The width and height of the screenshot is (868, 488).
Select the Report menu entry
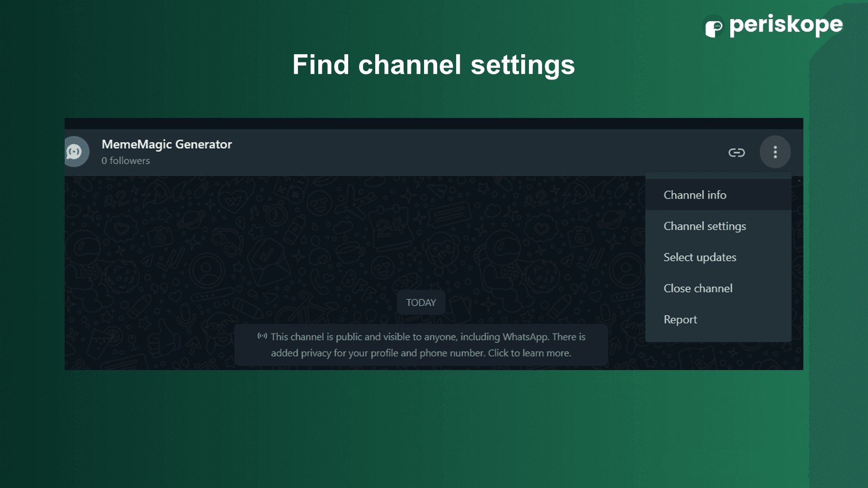pos(680,319)
